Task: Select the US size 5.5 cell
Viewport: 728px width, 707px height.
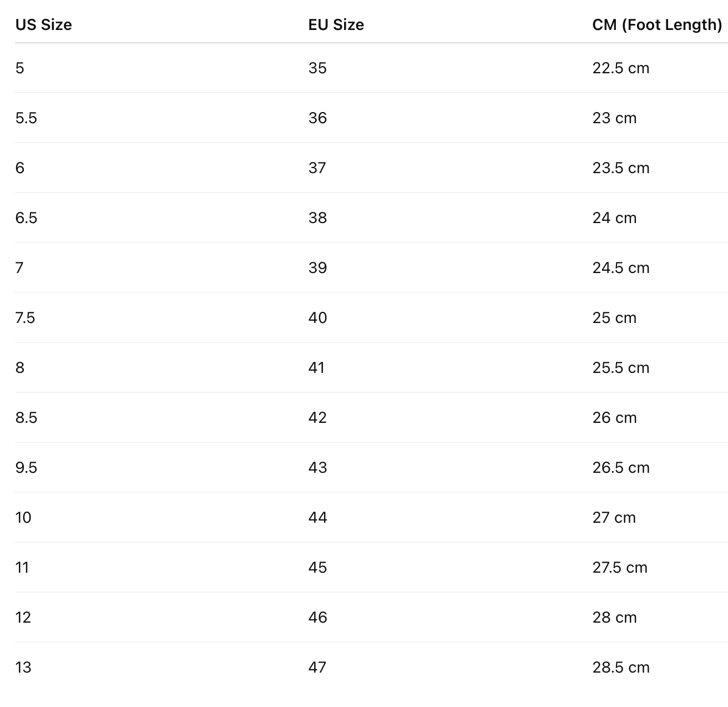Action: point(26,118)
